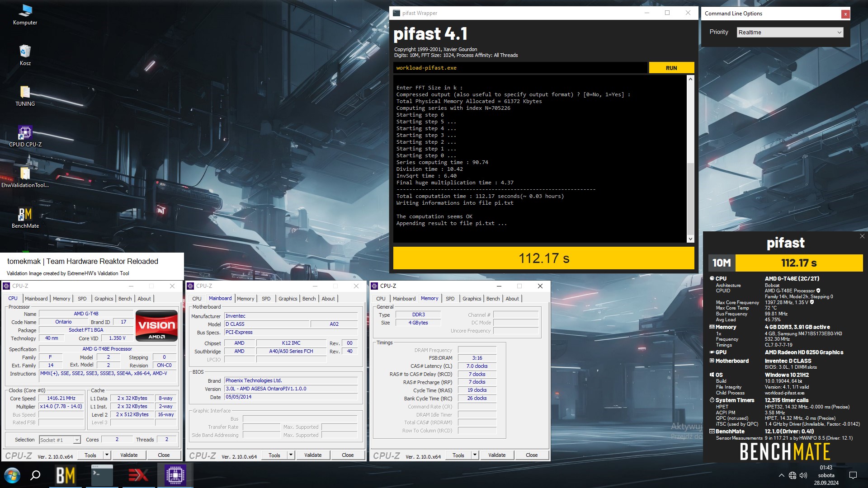868x488 pixels.
Task: Switch to the EX validation tool taskbar icon
Action: click(138, 475)
